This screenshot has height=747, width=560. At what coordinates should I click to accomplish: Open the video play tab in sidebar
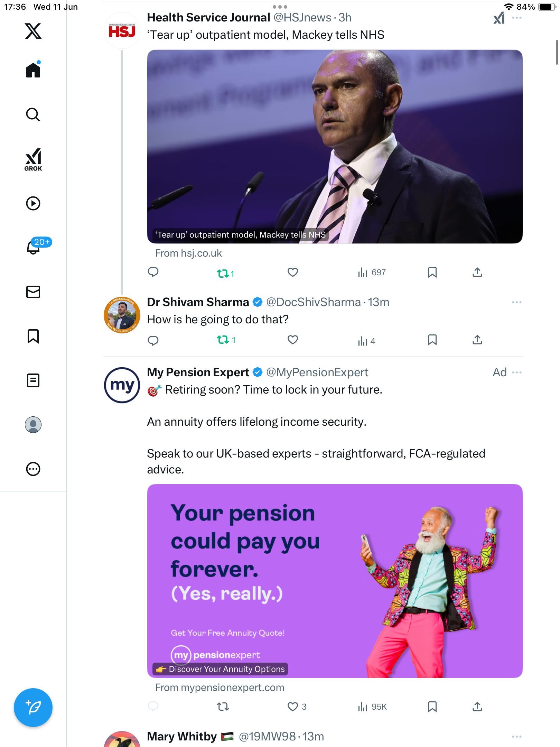pyautogui.click(x=33, y=203)
